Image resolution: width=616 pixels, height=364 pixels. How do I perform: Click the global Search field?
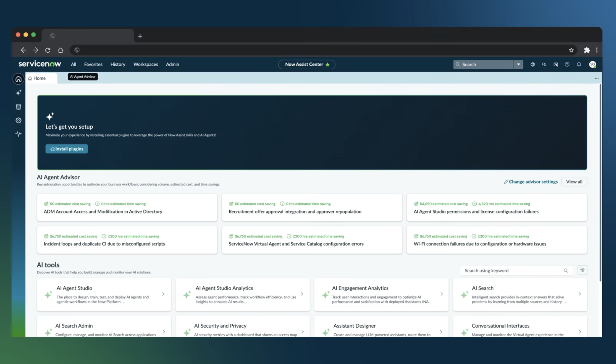[483, 65]
